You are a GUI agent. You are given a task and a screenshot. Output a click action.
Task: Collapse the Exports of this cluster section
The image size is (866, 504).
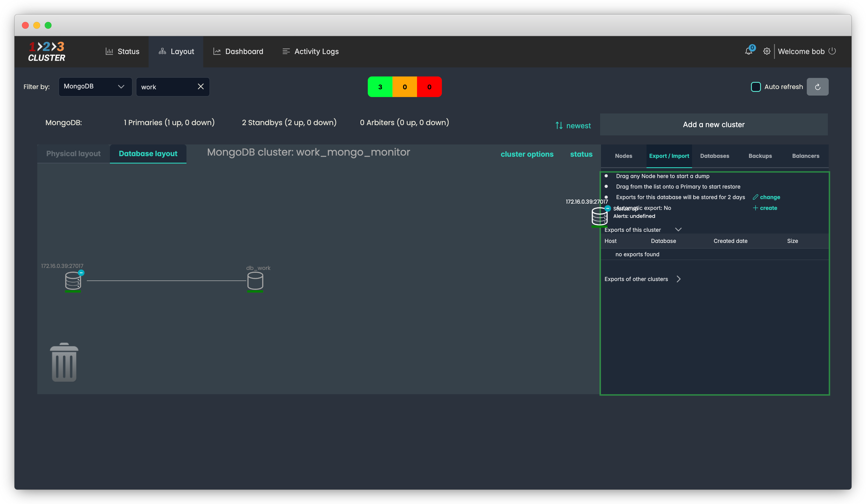click(x=678, y=229)
